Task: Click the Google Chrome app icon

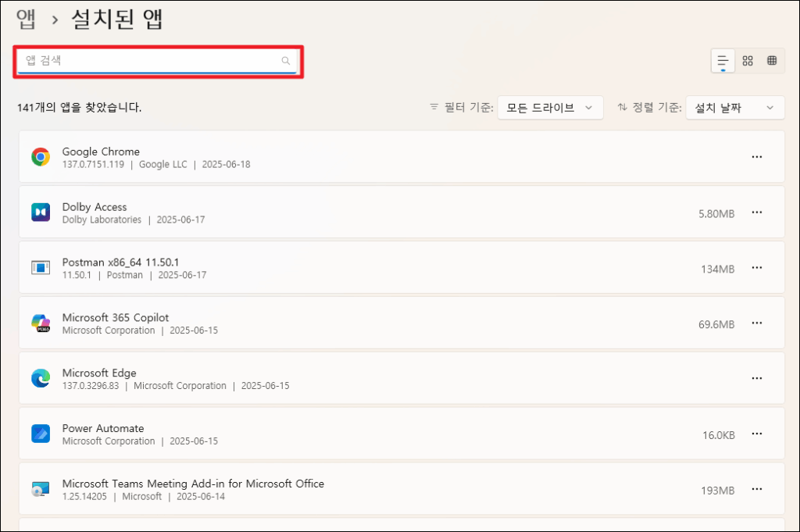Action: (x=41, y=157)
